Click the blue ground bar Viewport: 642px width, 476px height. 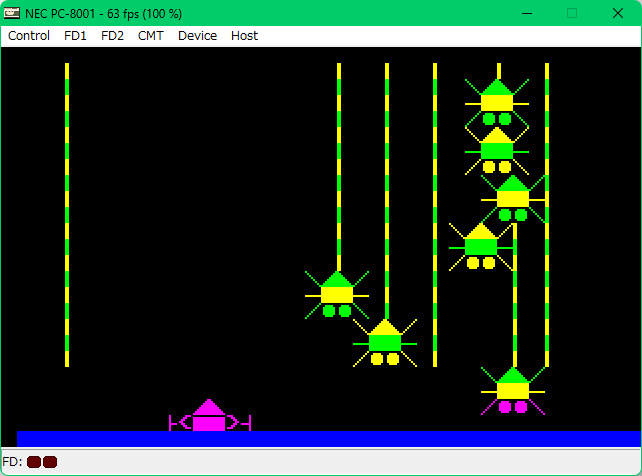[329, 439]
